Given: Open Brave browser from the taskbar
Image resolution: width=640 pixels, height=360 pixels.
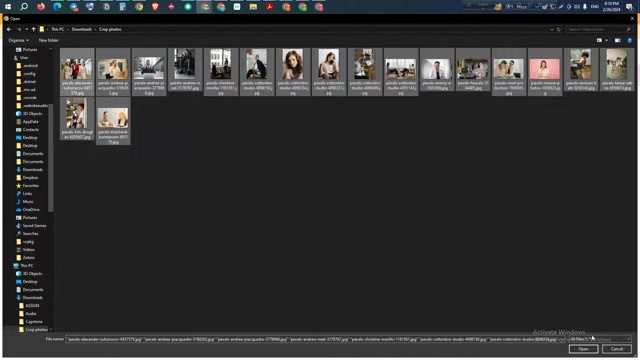Looking at the screenshot, I should point(155,7).
